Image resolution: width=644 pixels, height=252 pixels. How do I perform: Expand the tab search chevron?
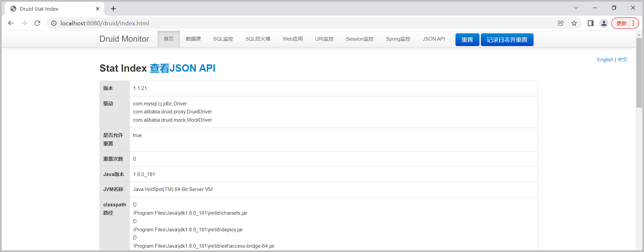tap(576, 8)
